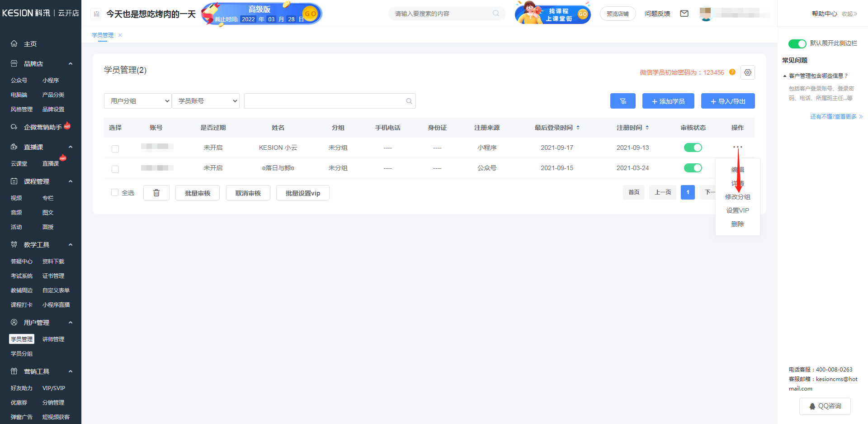Click the 预览店铺 button
Screen dimensions: 868x424
pos(618,14)
